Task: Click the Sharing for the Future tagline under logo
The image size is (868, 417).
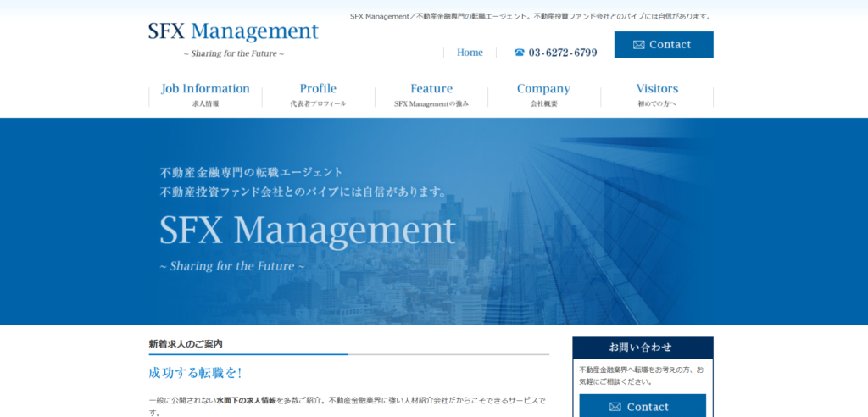Action: click(233, 53)
